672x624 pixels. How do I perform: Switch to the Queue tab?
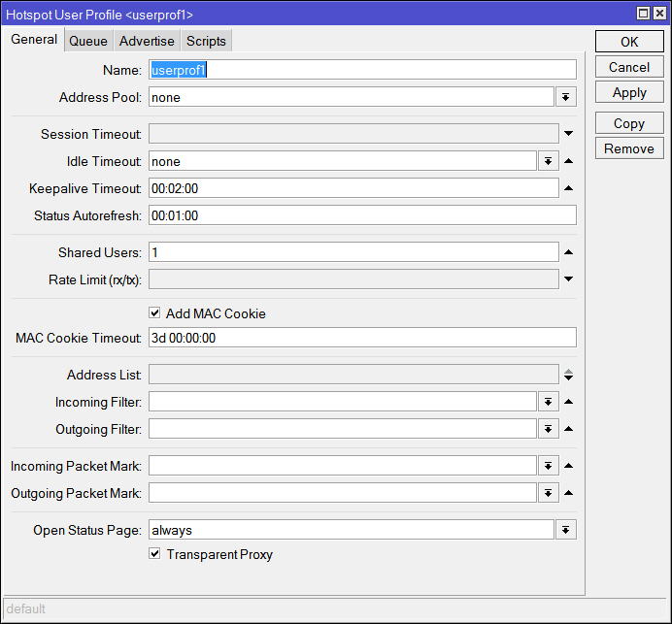[88, 41]
